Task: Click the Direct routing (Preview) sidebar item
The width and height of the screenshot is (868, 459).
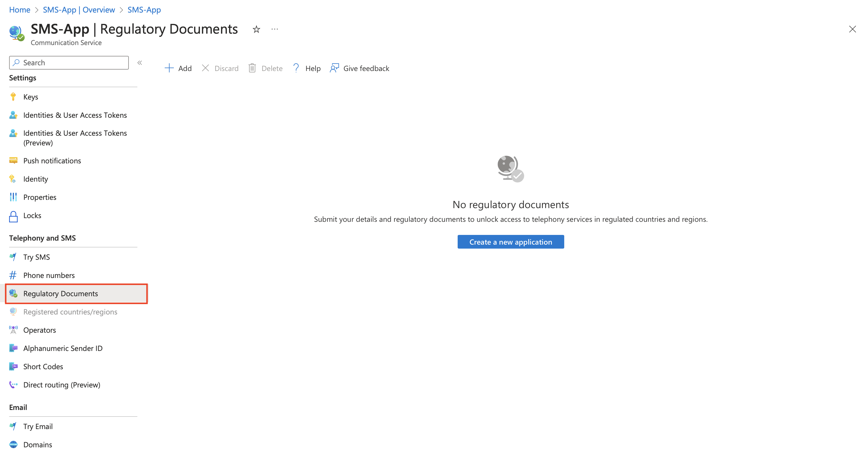Action: (x=62, y=385)
